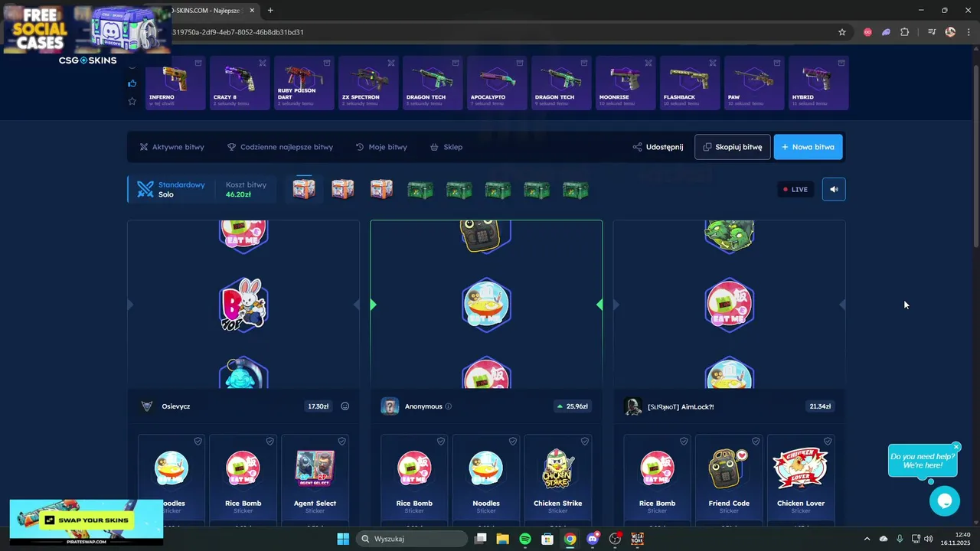Open the FLASHBACK drop card
Screen dimensions: 980x551
(x=690, y=83)
